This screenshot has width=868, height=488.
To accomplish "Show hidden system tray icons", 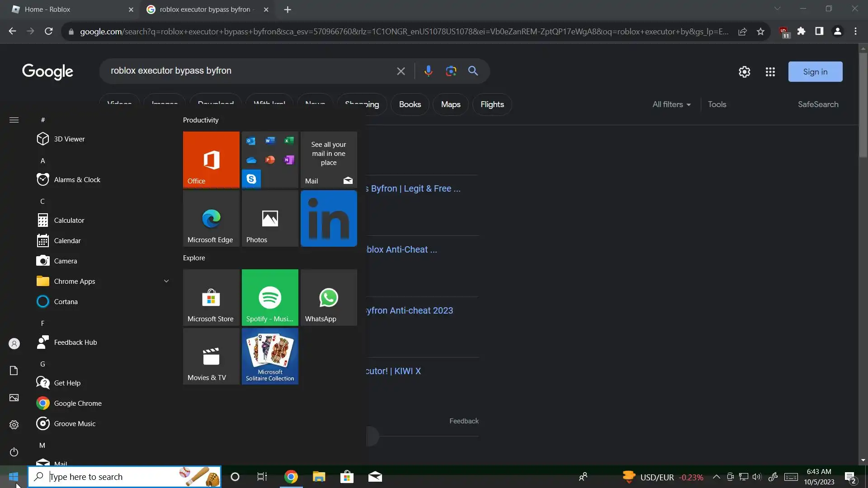I will tap(716, 477).
